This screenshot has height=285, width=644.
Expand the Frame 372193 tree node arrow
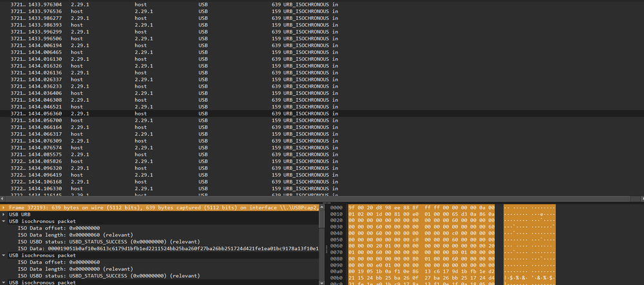tap(4, 208)
